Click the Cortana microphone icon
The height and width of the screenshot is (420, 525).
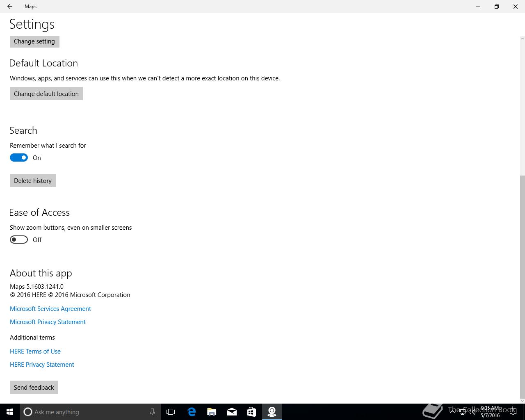click(152, 412)
